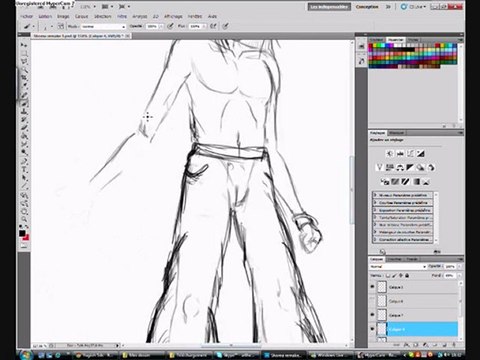The height and width of the screenshot is (360, 480).
Task: Show the hidden second layer
Action: [372, 301]
